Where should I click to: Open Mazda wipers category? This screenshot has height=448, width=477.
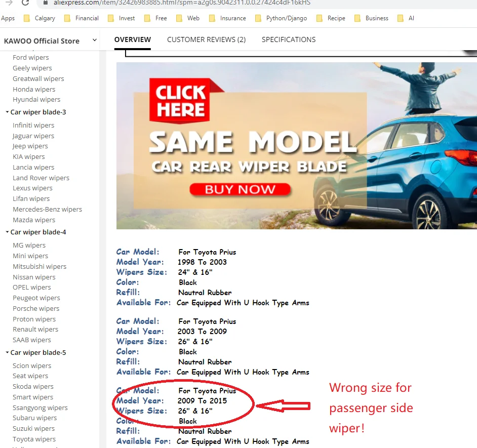(34, 220)
